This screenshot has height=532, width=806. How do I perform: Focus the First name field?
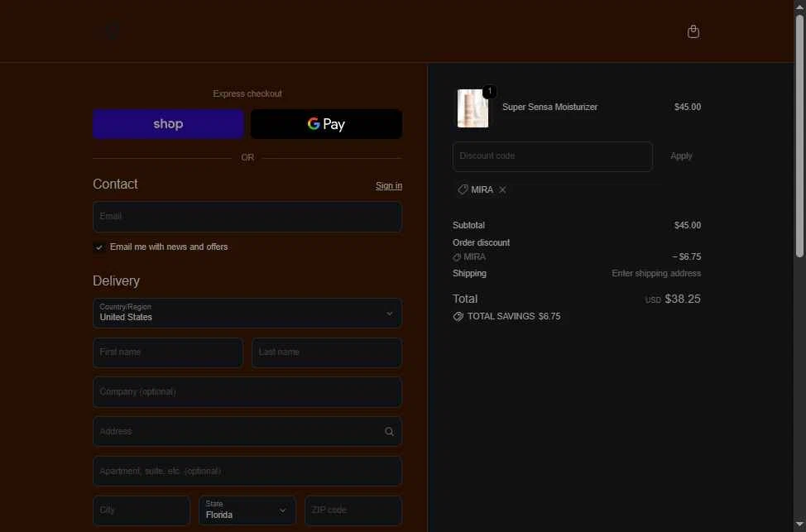tap(168, 352)
